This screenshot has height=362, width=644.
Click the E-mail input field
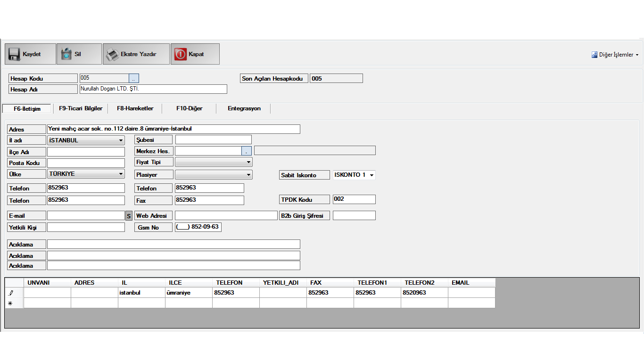pos(86,215)
